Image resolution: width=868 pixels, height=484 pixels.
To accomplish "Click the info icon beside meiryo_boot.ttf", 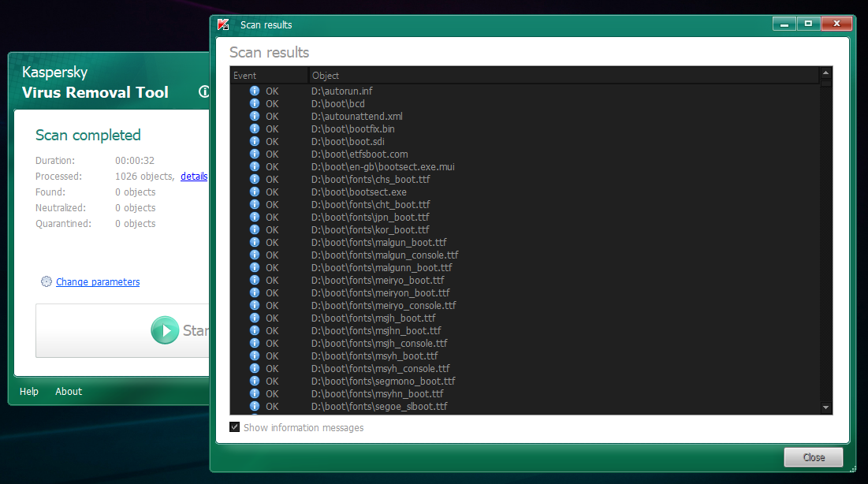I will [x=255, y=280].
